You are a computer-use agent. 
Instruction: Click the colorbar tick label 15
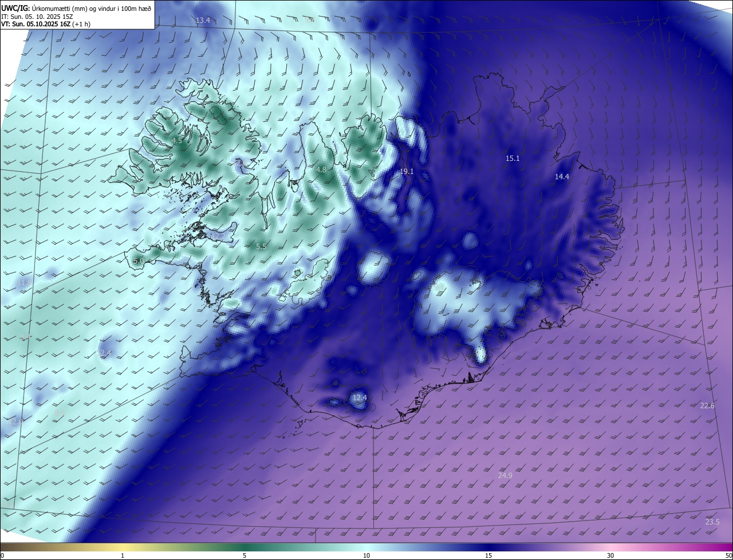pos(488,555)
